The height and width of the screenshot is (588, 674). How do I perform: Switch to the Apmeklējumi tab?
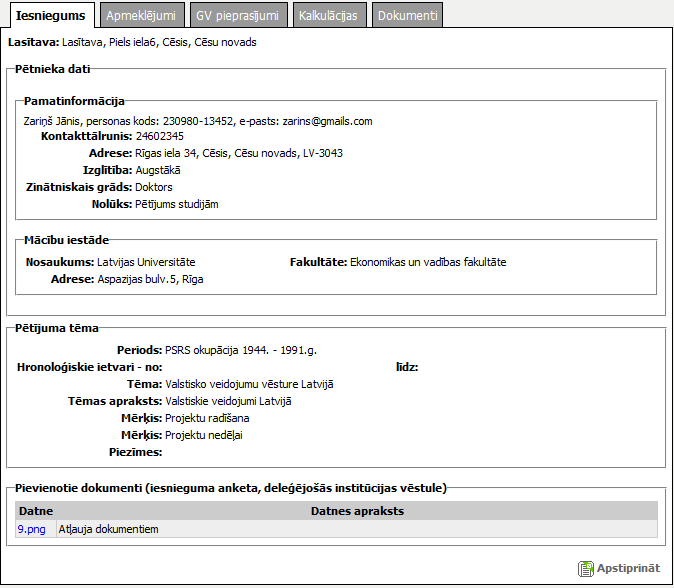coord(139,15)
